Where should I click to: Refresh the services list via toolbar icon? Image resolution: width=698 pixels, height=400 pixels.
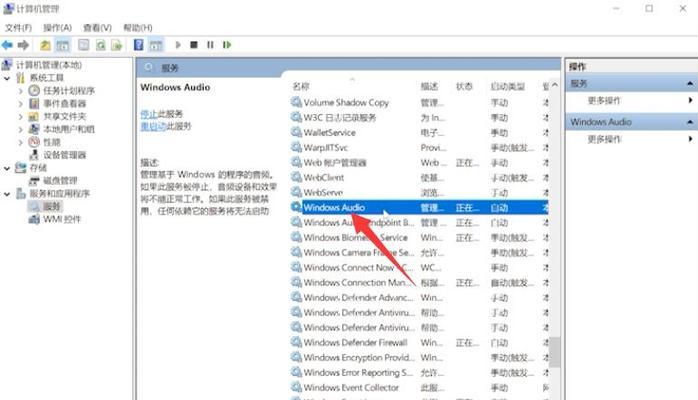coord(101,45)
